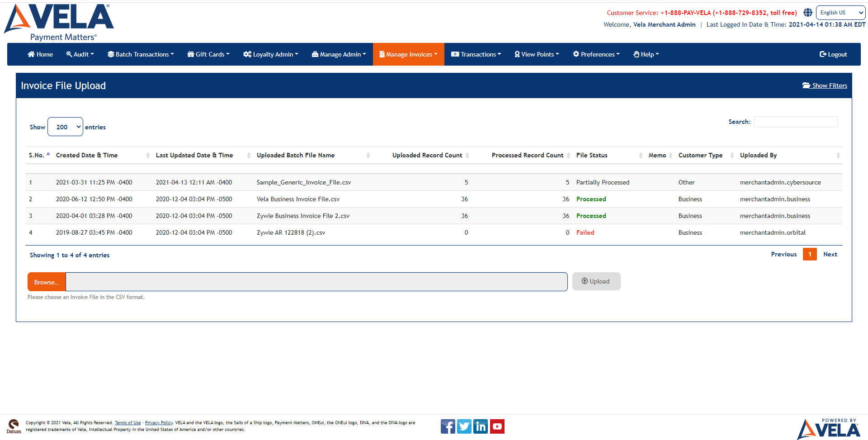Open the Privacy Policy link

(x=159, y=423)
